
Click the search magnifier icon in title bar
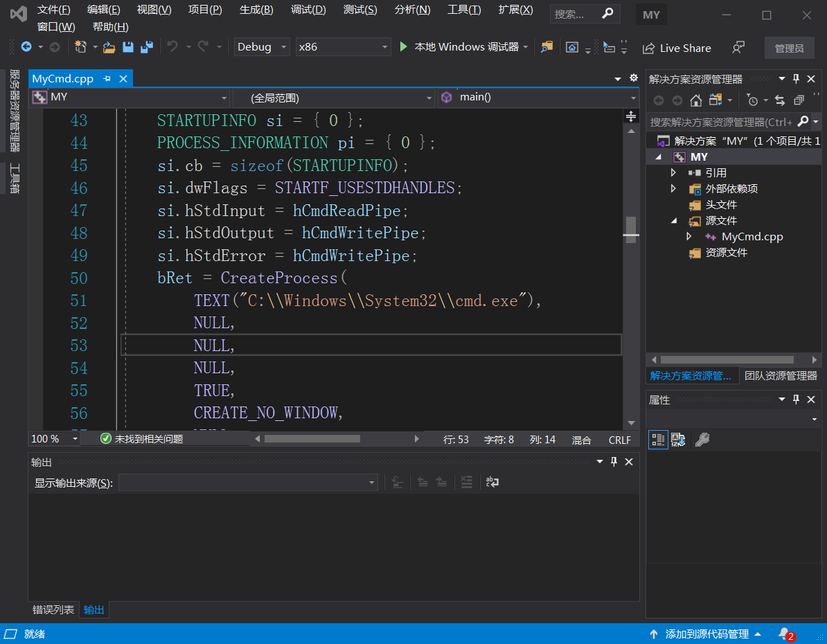click(607, 13)
